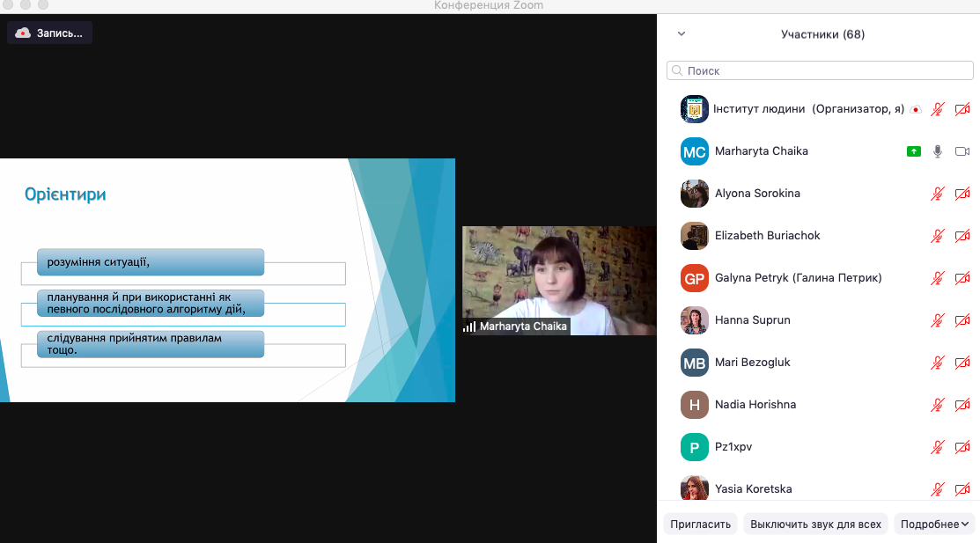This screenshot has width=980, height=543.
Task: Select Nadia Horishna in the participants list
Action: tap(755, 405)
